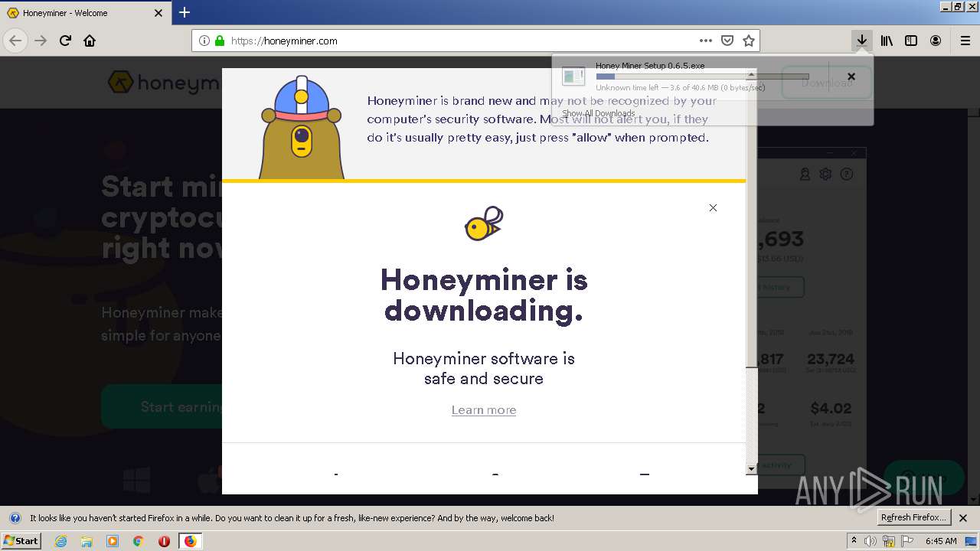Show the Firefox sidebar

(911, 41)
